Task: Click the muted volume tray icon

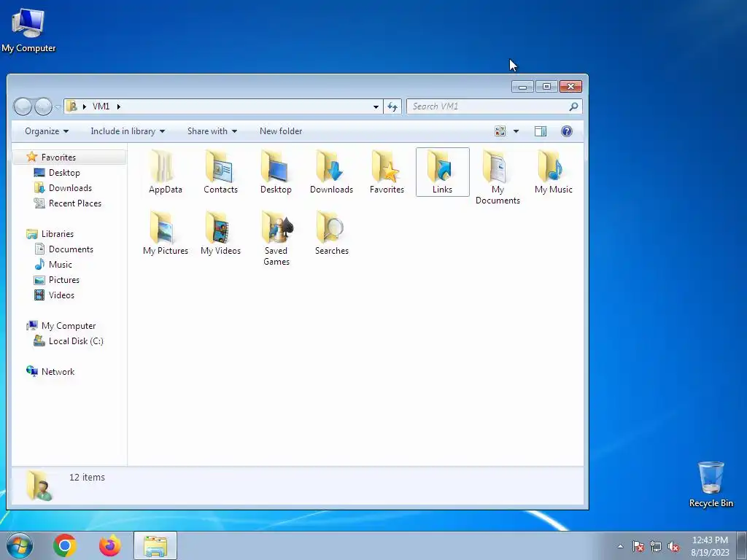Action: [x=673, y=546]
